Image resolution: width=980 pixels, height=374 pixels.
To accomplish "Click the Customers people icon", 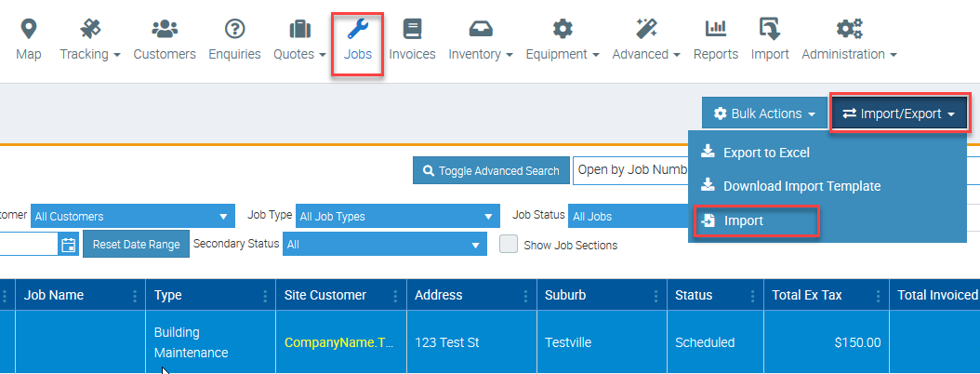I will (x=165, y=29).
